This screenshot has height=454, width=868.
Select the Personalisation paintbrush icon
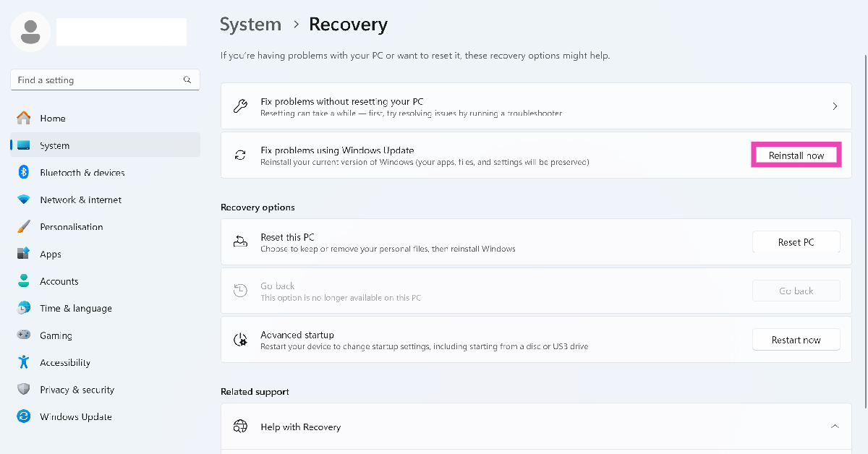(24, 226)
